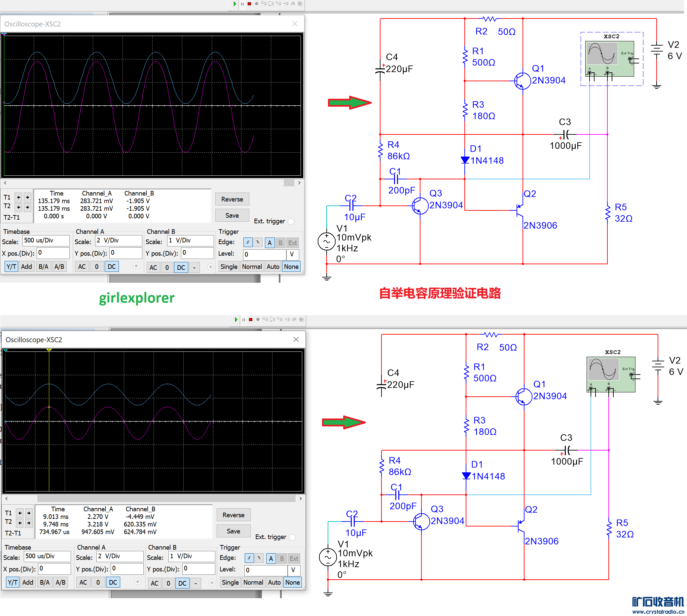The image size is (687, 616).
Task: Open Timebase Scale 500 us/Div field, upper oscilloscope
Action: (46, 241)
